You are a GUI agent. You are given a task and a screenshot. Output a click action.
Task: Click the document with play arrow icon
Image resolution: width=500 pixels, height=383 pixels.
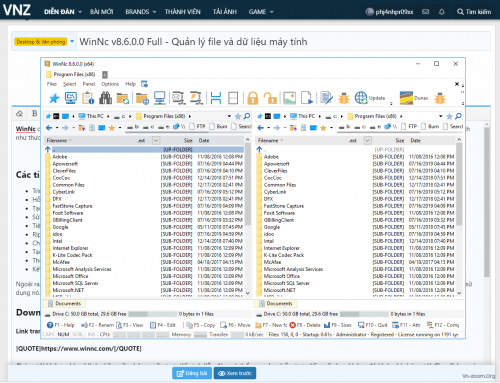pyautogui.click(x=307, y=98)
